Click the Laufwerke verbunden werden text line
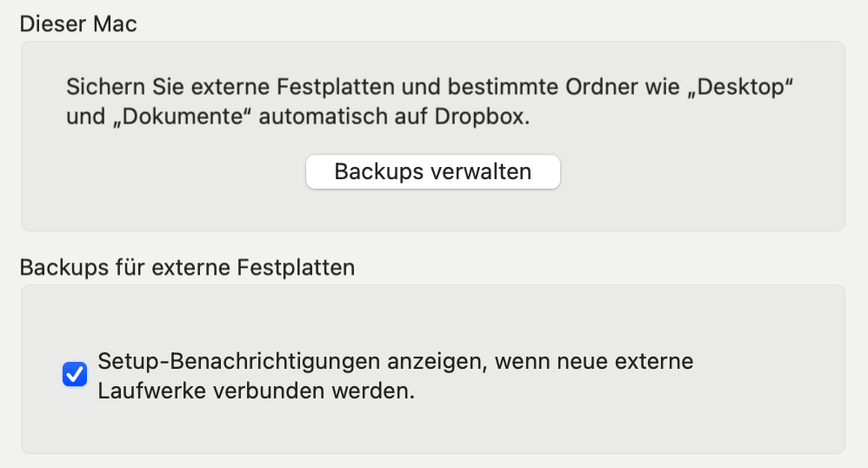Screen dimensions: 868x468 257,391
